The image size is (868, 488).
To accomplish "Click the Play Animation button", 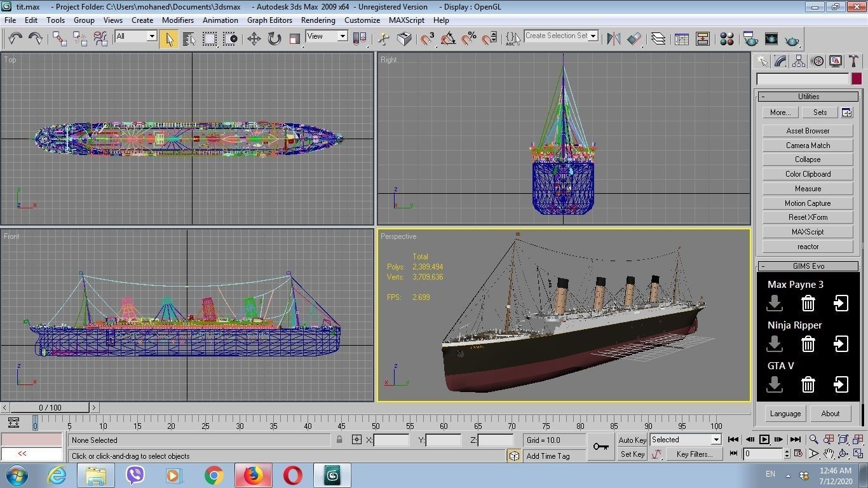I will [x=764, y=439].
